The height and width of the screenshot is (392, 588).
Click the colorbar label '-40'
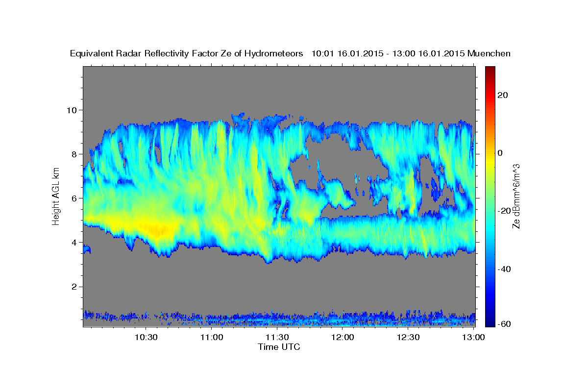(505, 269)
